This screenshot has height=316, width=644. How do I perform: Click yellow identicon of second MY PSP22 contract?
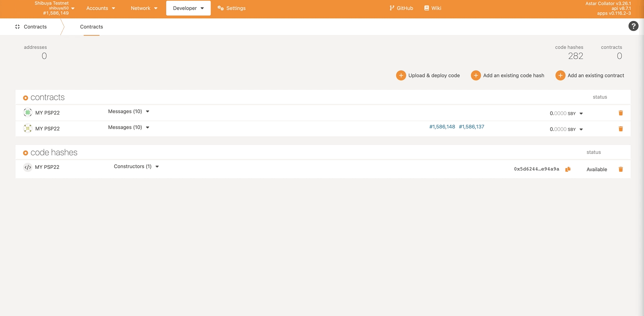pos(27,128)
